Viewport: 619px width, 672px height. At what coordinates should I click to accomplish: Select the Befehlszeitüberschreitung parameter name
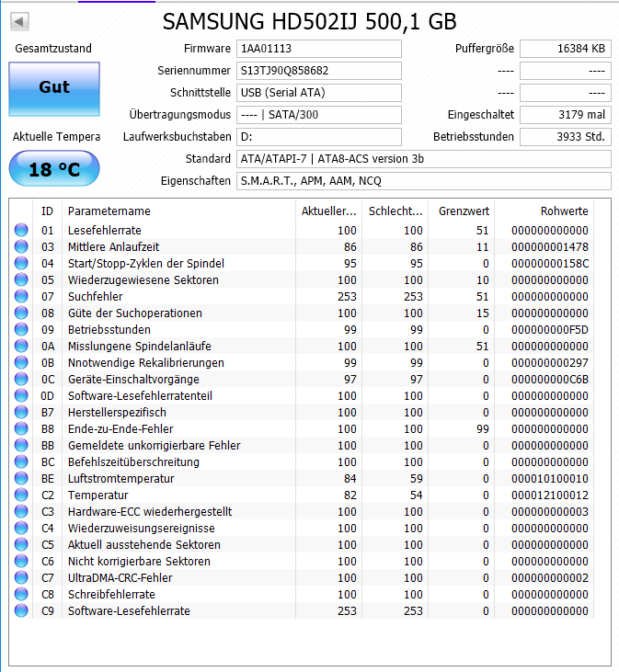(x=133, y=462)
